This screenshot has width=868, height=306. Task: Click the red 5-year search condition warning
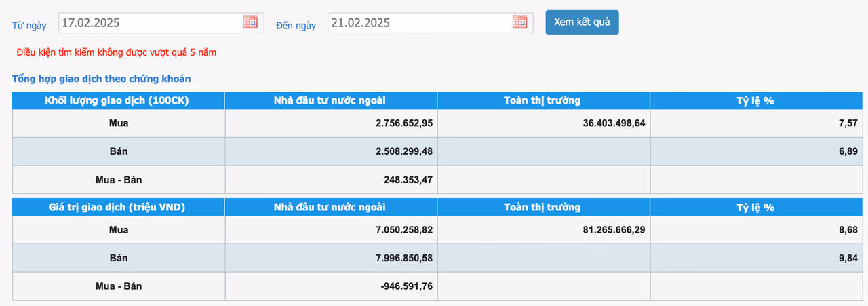coord(117,52)
